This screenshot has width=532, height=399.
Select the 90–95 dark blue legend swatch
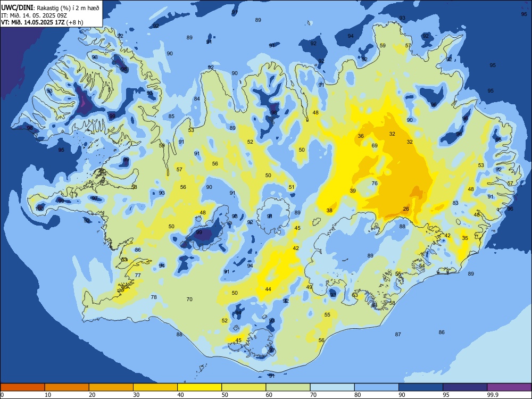pos(421,387)
